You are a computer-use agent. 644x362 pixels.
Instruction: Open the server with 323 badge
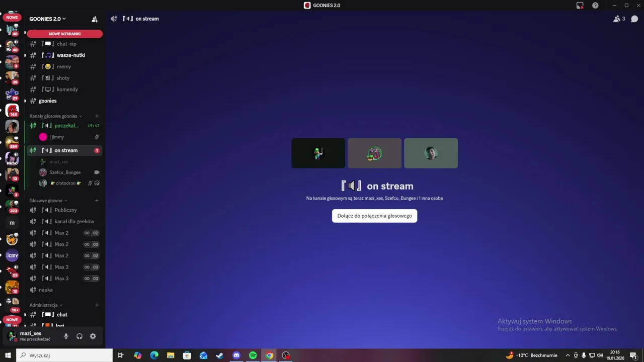(12, 207)
